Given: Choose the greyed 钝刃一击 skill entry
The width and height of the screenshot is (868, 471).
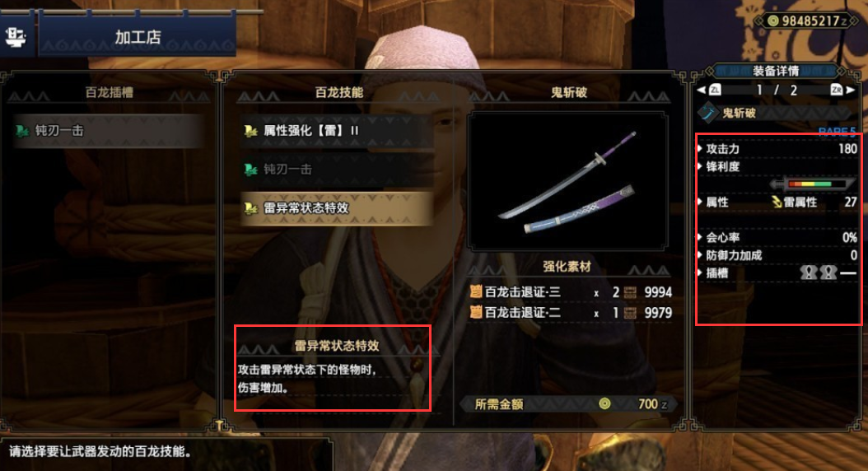Looking at the screenshot, I should [x=335, y=170].
